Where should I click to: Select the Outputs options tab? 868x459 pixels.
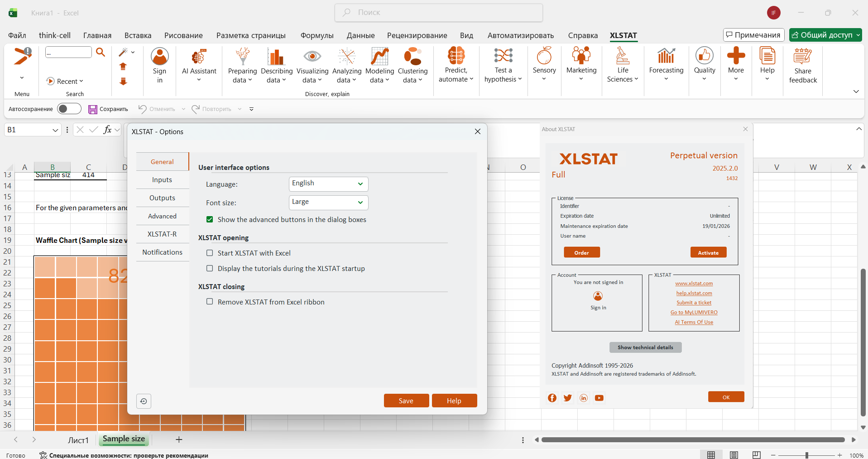pos(162,198)
